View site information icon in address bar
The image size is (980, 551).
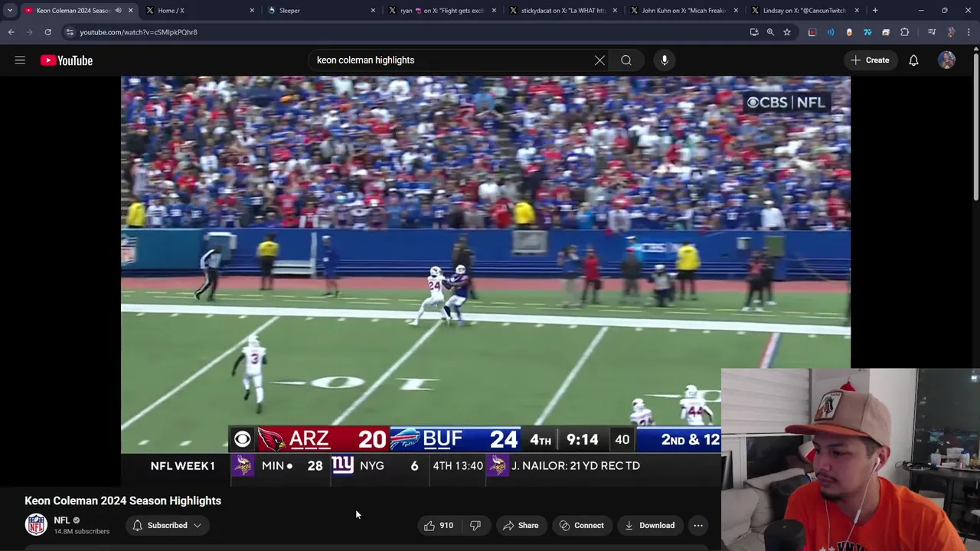pos(70,32)
